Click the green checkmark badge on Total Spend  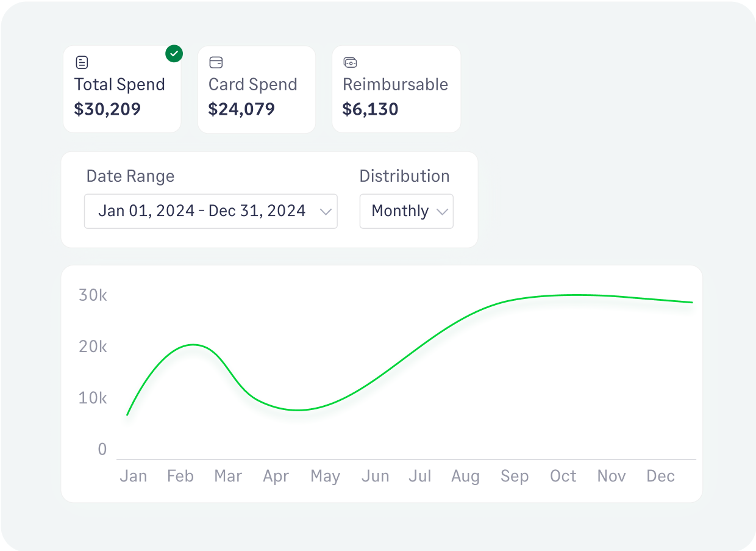pyautogui.click(x=174, y=54)
